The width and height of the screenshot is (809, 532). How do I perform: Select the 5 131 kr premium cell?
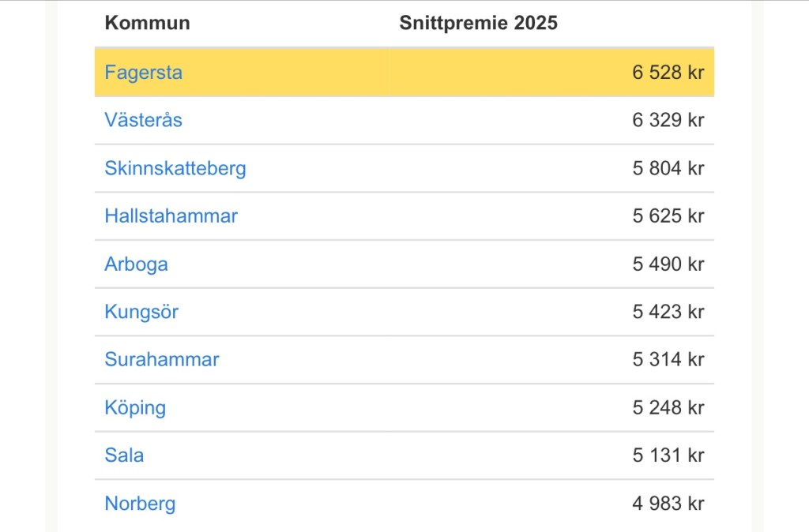tap(668, 455)
